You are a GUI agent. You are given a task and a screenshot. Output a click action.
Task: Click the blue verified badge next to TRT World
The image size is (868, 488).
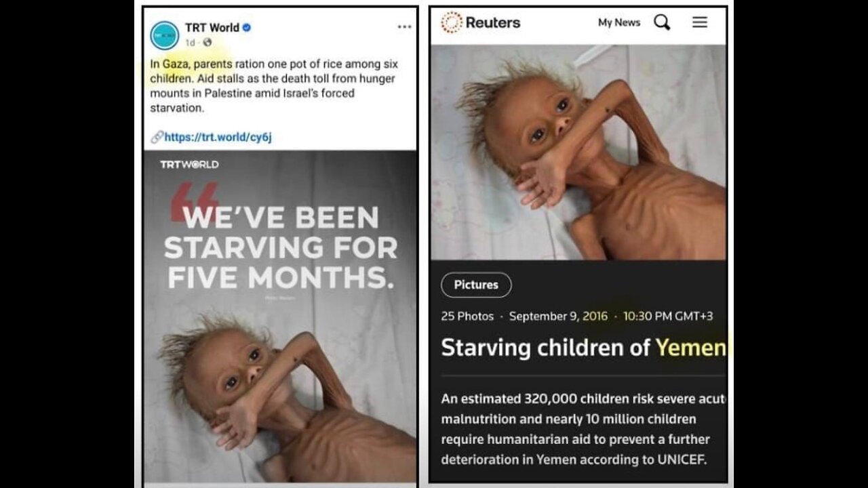pyautogui.click(x=248, y=28)
